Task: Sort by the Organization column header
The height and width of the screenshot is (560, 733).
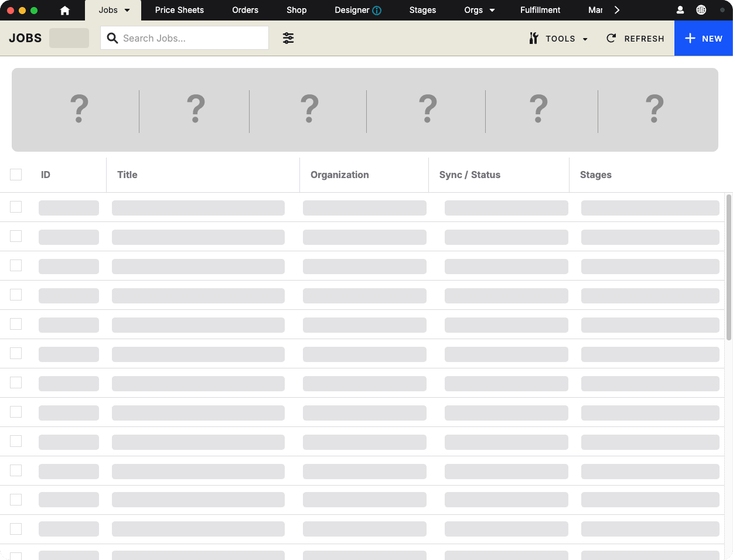Action: pyautogui.click(x=340, y=175)
